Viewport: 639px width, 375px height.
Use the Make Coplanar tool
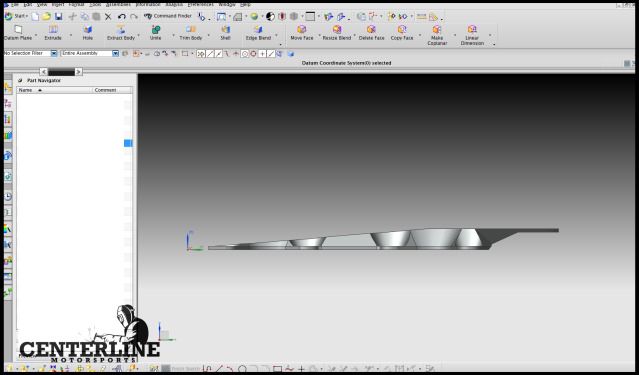[x=437, y=35]
